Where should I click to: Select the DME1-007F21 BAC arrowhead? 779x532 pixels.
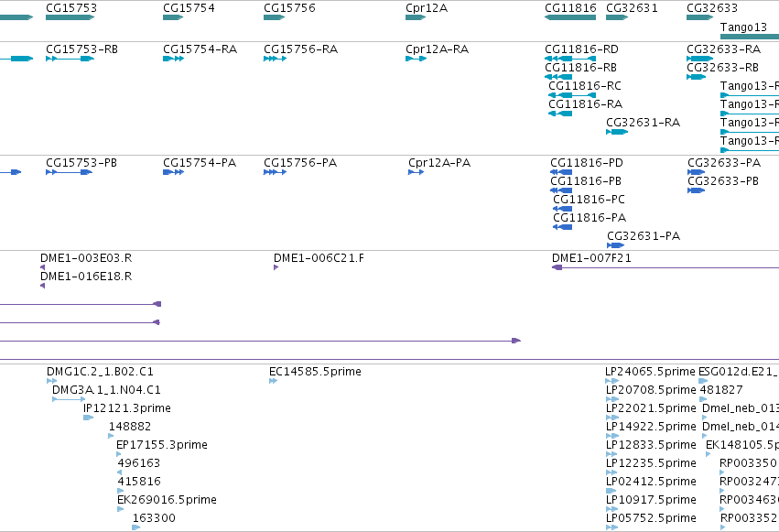coord(557,267)
